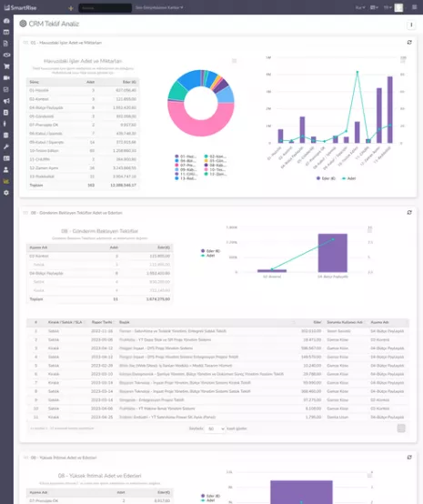
Task: Open the megaphone icon in the sidebar
Action: point(6,101)
